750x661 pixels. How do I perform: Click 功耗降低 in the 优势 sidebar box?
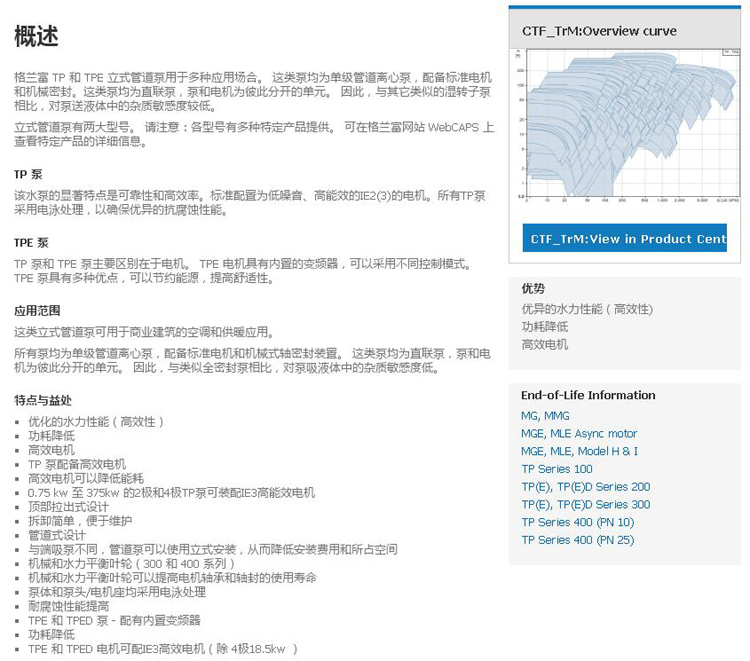pyautogui.click(x=545, y=327)
